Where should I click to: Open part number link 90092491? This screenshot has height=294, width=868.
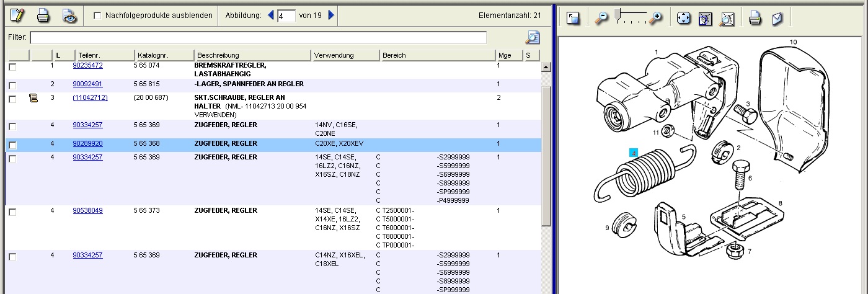[87, 84]
